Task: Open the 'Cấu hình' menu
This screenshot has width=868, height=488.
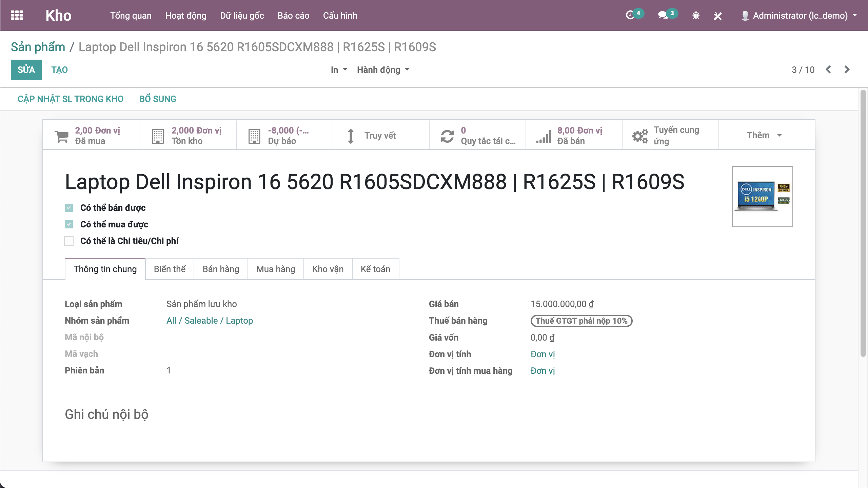Action: pos(340,16)
